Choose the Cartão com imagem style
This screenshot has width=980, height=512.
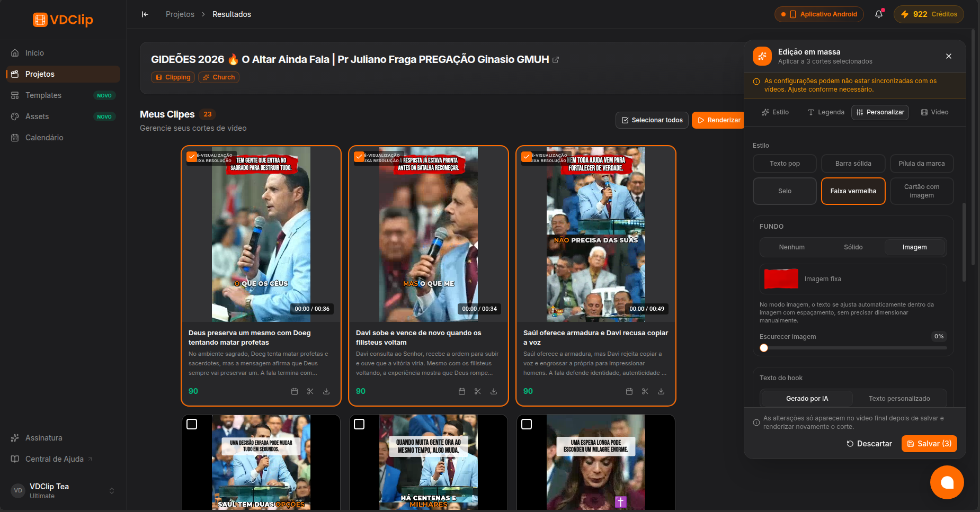coord(922,191)
